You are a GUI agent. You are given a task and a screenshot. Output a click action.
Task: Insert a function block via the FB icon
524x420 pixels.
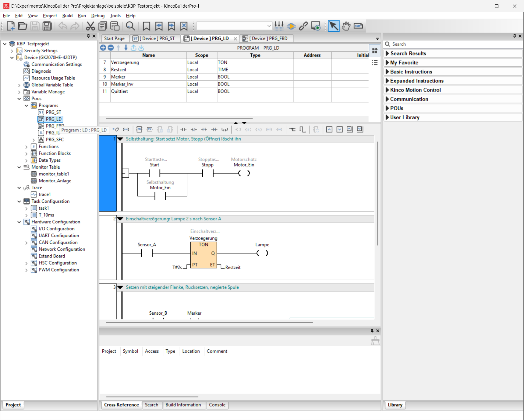[139, 130]
